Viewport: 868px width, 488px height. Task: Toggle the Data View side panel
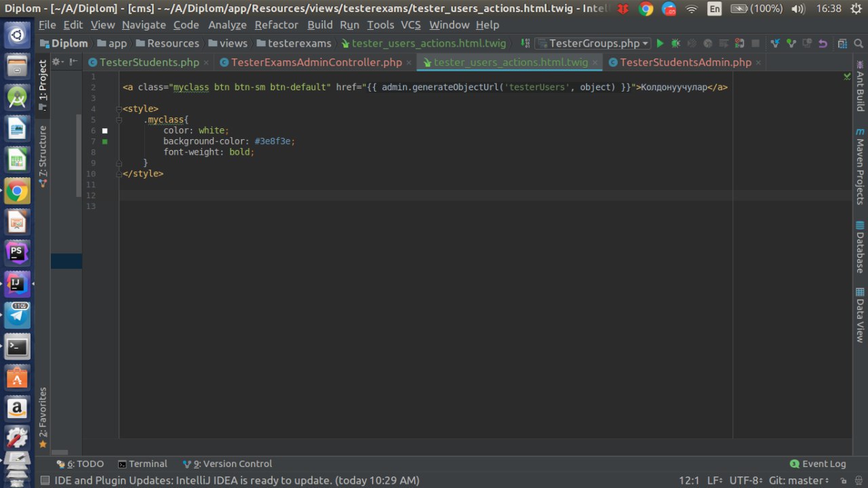(x=860, y=315)
